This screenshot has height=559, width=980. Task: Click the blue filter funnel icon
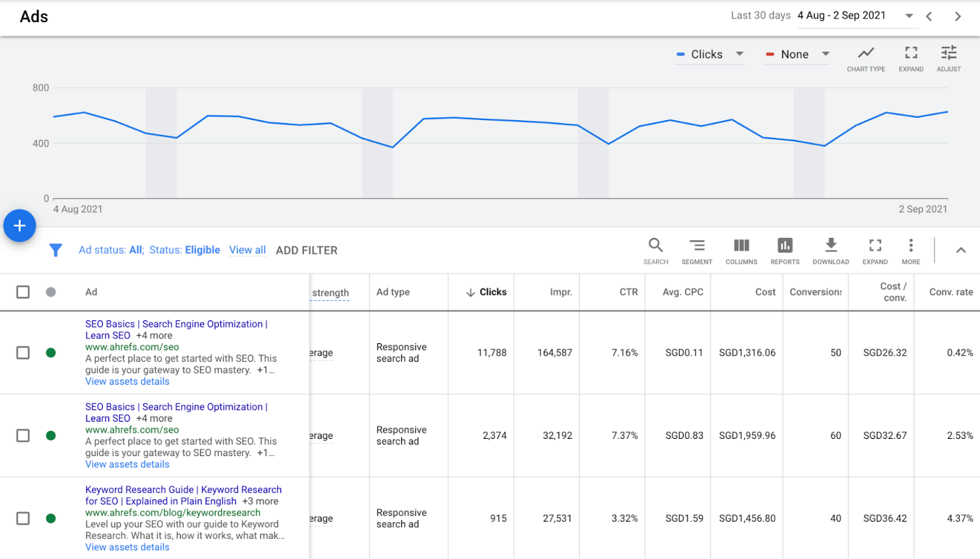[56, 250]
